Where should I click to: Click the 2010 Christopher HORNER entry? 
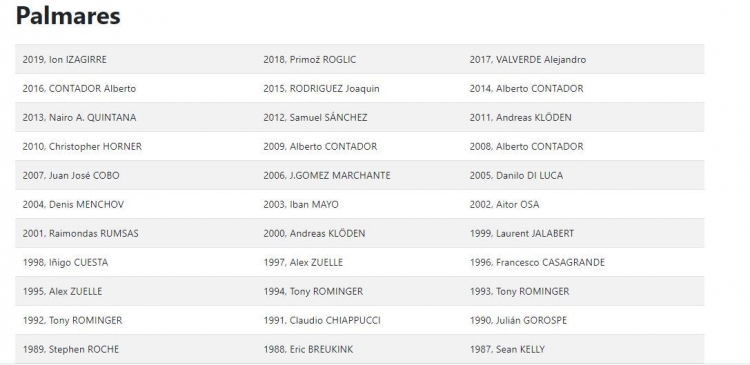[82, 146]
